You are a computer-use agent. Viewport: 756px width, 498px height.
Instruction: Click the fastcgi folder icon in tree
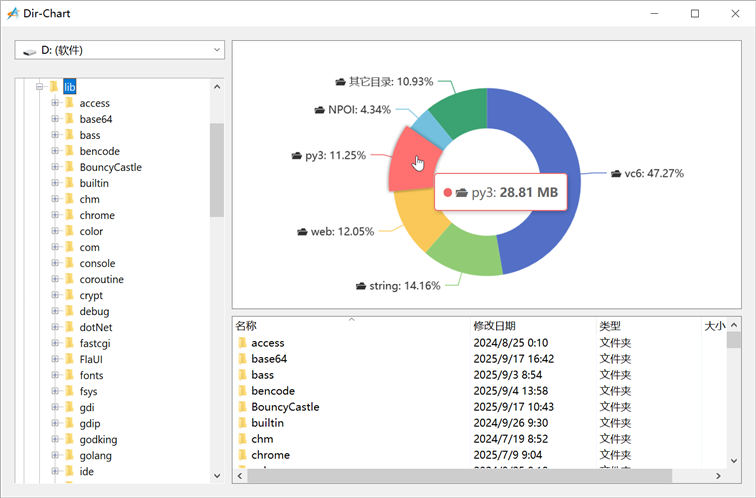coord(69,343)
